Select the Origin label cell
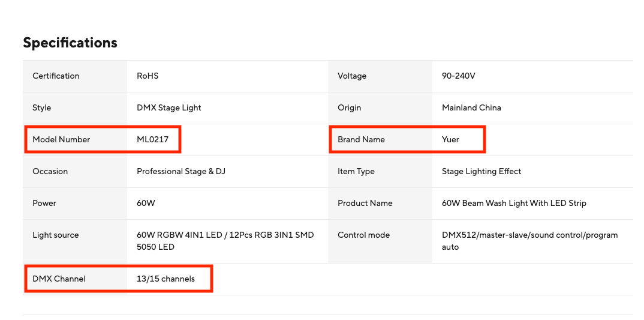The image size is (644, 320). point(350,107)
